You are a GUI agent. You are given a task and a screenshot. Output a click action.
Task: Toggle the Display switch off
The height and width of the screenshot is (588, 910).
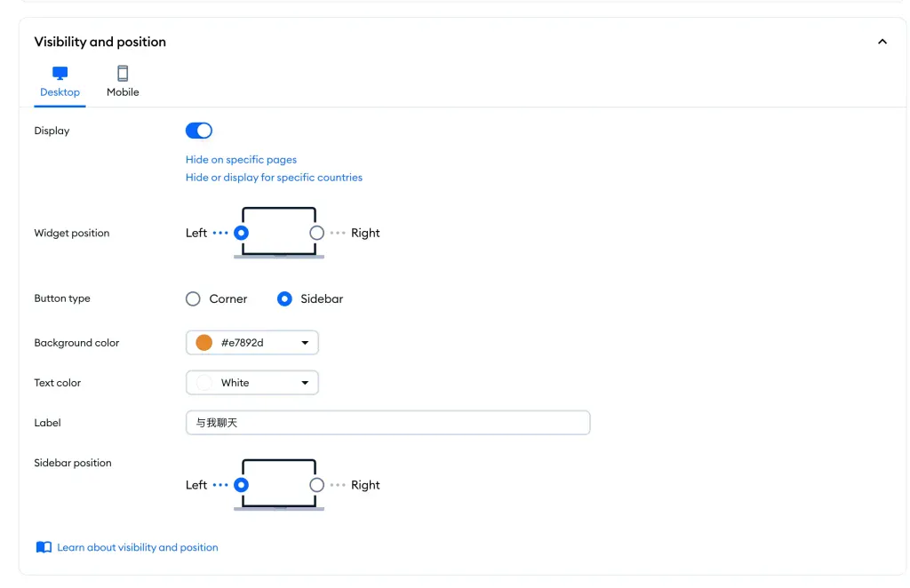[x=199, y=131]
